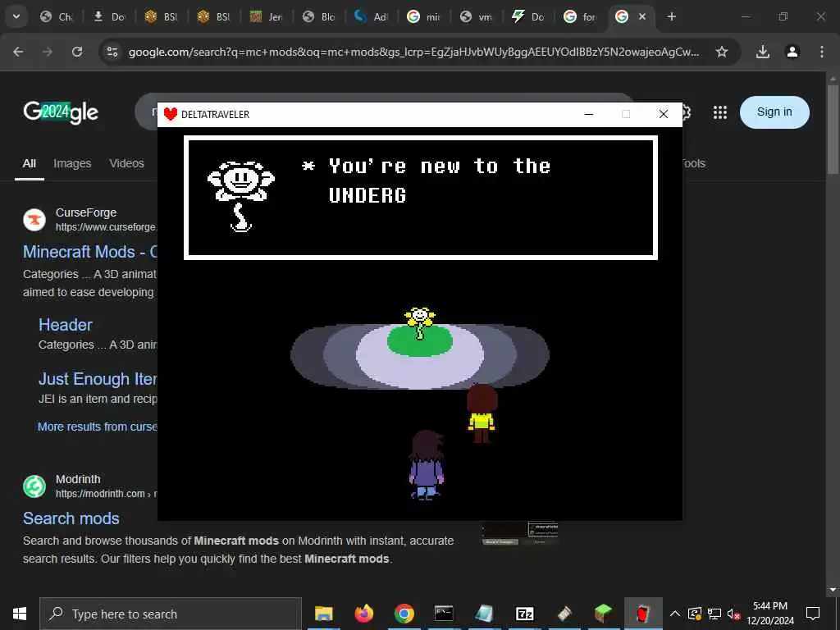
Task: Go back in Chrome history
Action: pos(18,52)
